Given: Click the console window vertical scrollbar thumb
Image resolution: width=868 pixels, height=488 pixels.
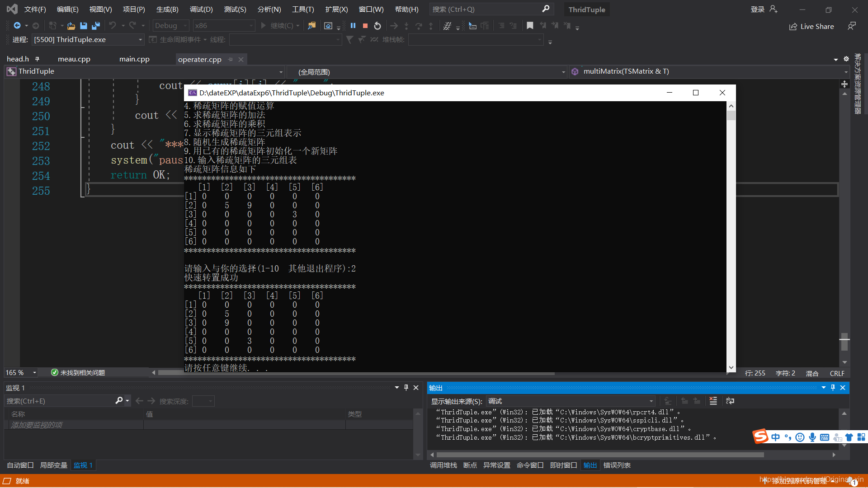Looking at the screenshot, I should 731,115.
